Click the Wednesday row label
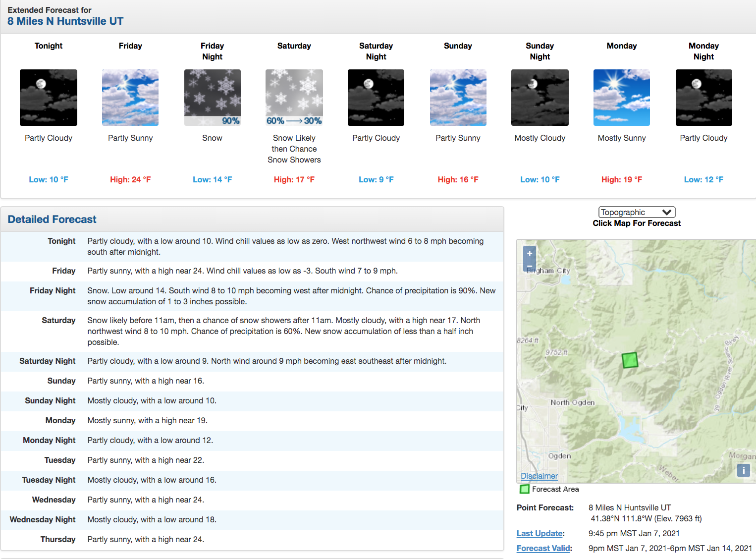 54,500
